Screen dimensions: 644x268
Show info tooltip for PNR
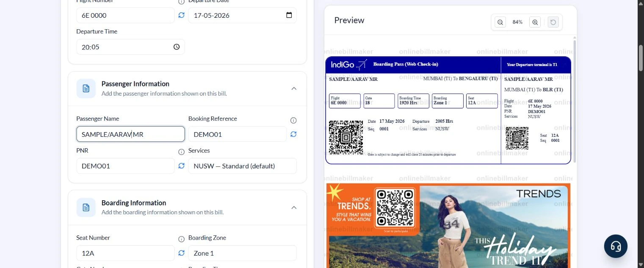click(181, 152)
